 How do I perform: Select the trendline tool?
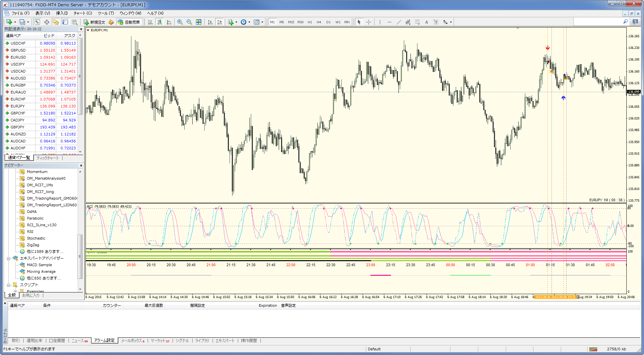[399, 22]
